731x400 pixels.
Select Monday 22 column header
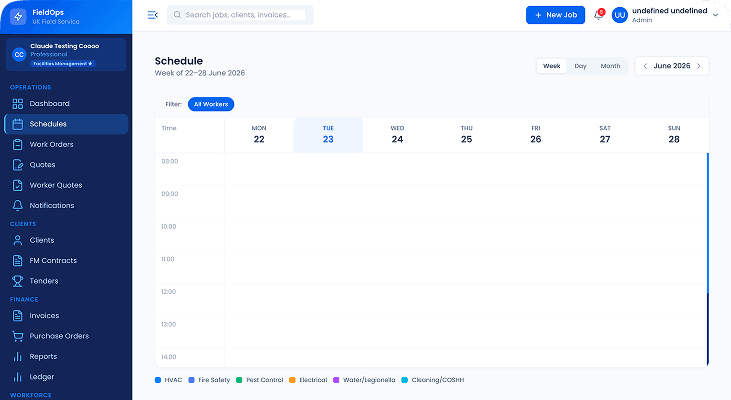tap(259, 135)
